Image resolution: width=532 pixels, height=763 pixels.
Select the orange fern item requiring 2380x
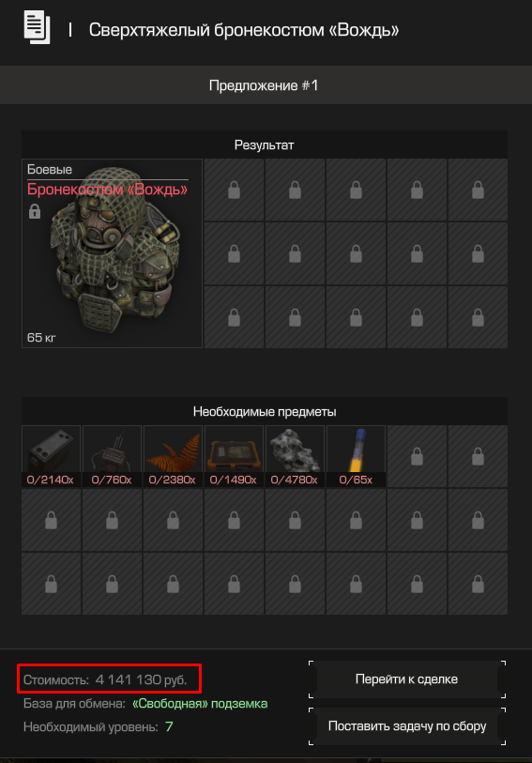point(173,456)
